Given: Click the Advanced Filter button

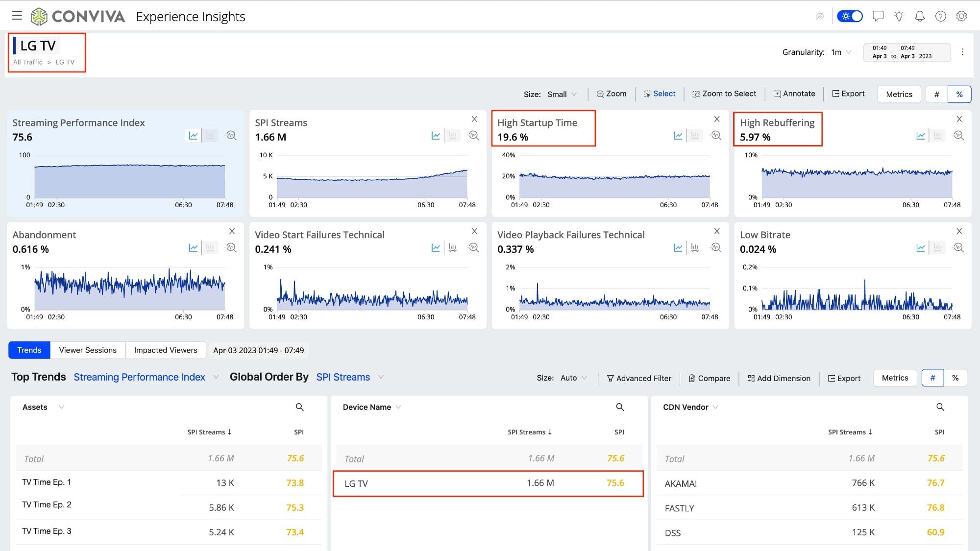Looking at the screenshot, I should pyautogui.click(x=639, y=378).
